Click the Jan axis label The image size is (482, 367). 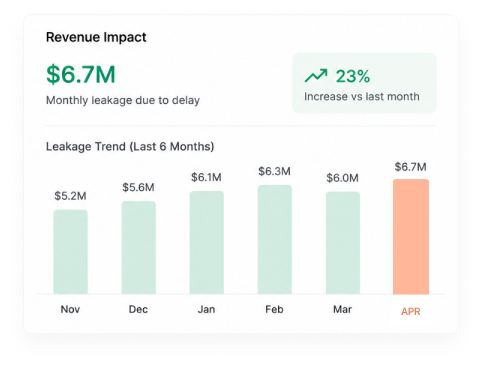click(x=206, y=309)
